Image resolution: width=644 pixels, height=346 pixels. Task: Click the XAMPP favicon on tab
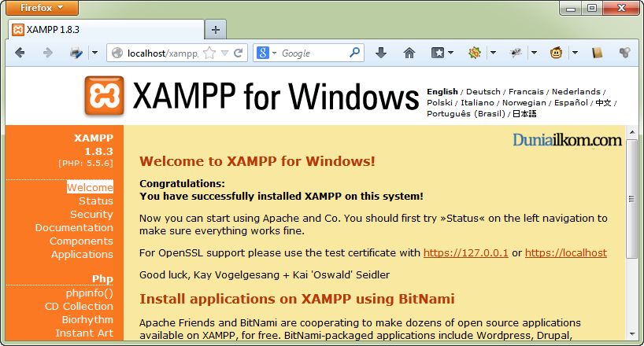click(17, 30)
